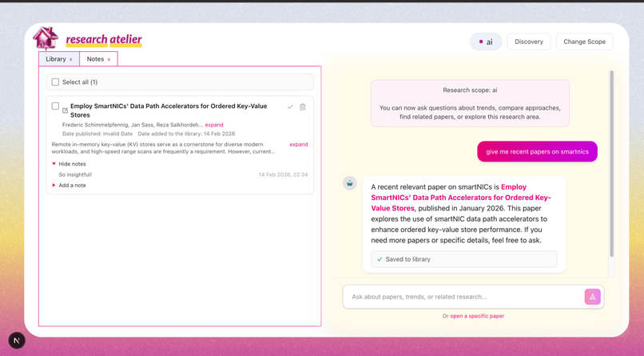Click the 'So insightful!' note text
This screenshot has height=356, width=644.
point(75,174)
